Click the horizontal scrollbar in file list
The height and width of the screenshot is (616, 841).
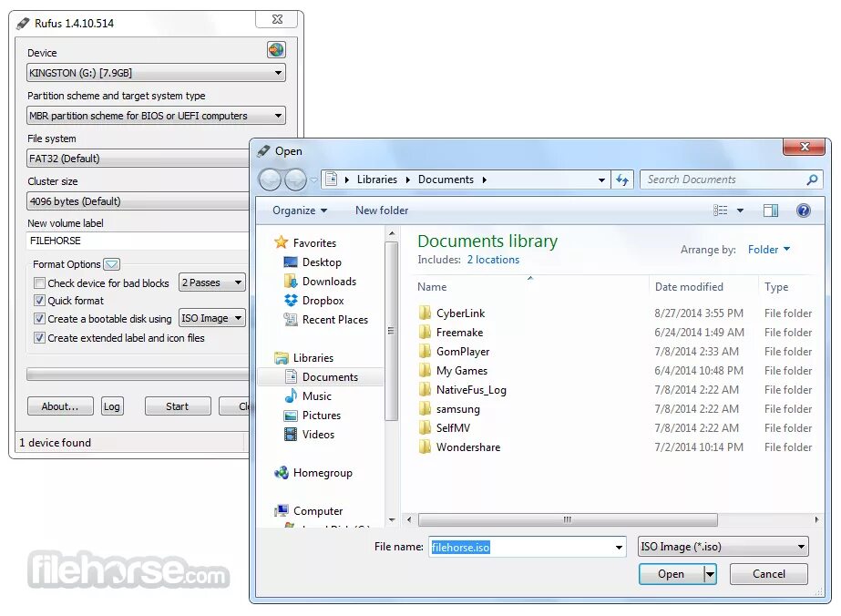568,519
